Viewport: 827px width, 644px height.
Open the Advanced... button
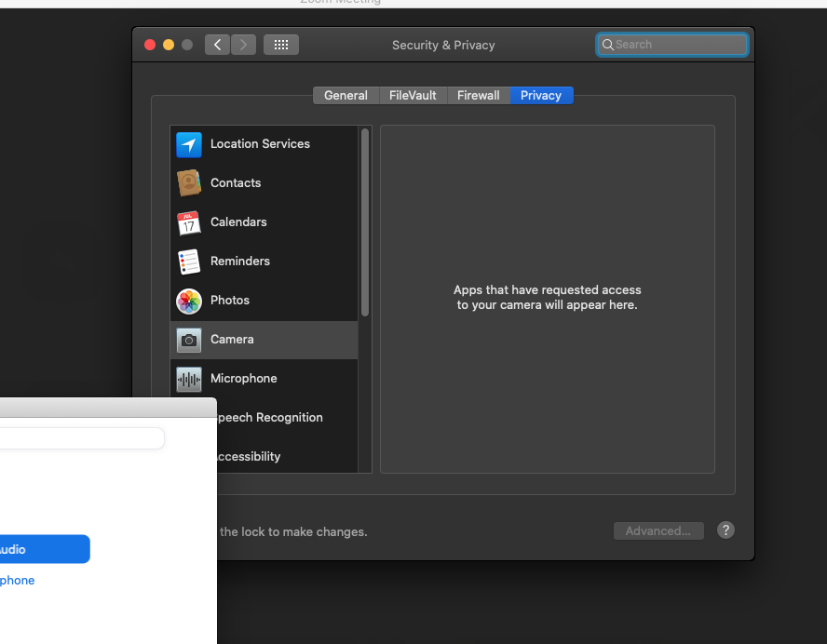pyautogui.click(x=658, y=530)
